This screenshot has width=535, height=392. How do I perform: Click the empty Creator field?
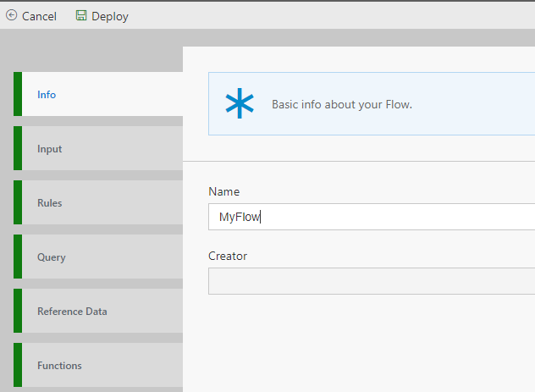point(371,281)
